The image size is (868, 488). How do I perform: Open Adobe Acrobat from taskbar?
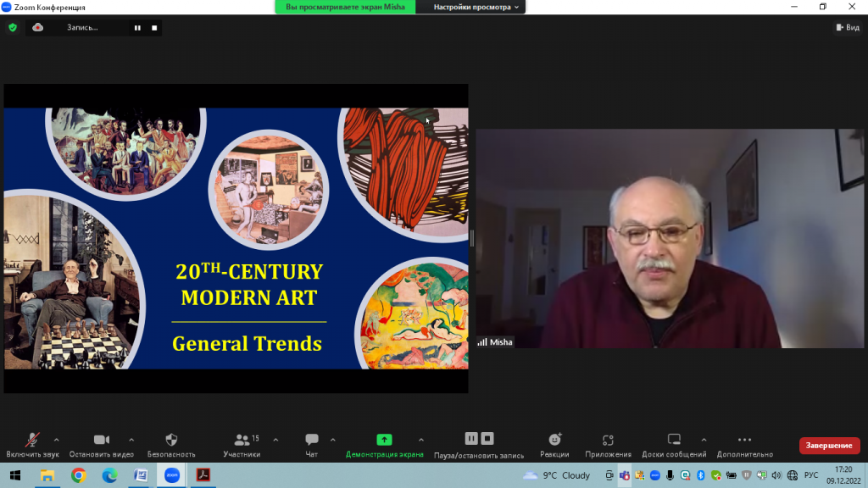(203, 475)
